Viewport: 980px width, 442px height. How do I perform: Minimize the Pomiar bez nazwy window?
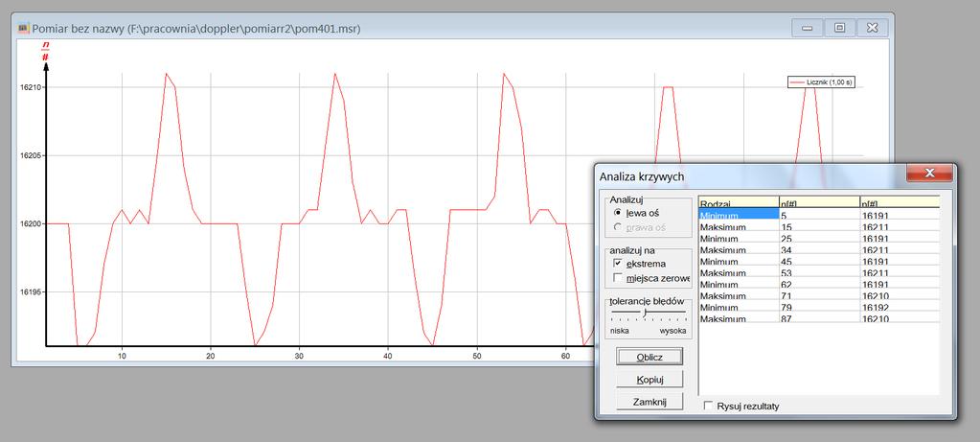pyautogui.click(x=807, y=28)
